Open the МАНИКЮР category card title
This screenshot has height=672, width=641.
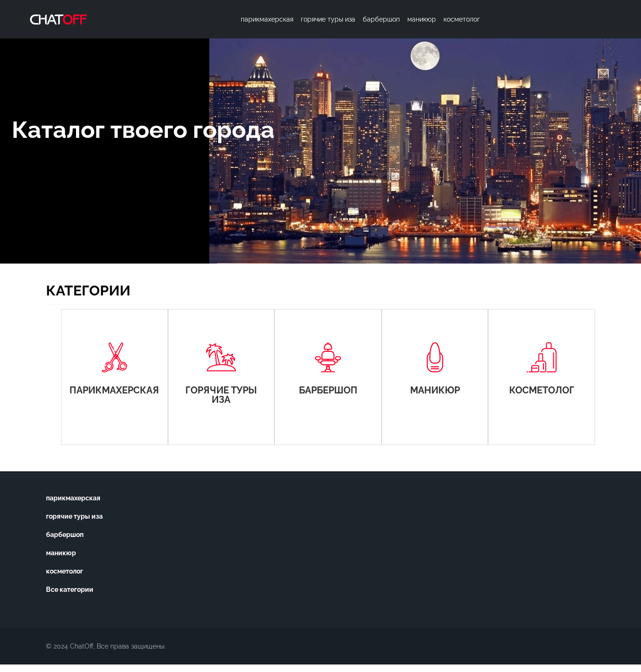[x=435, y=390]
